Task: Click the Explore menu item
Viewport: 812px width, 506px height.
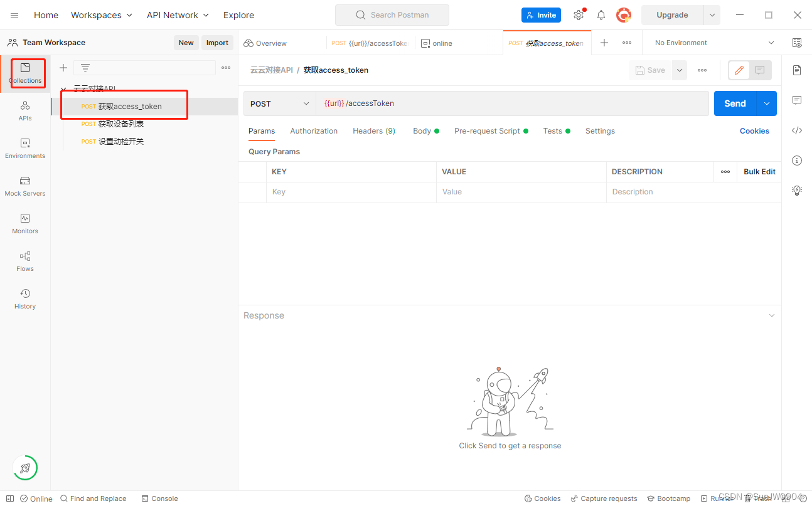Action: coord(239,15)
